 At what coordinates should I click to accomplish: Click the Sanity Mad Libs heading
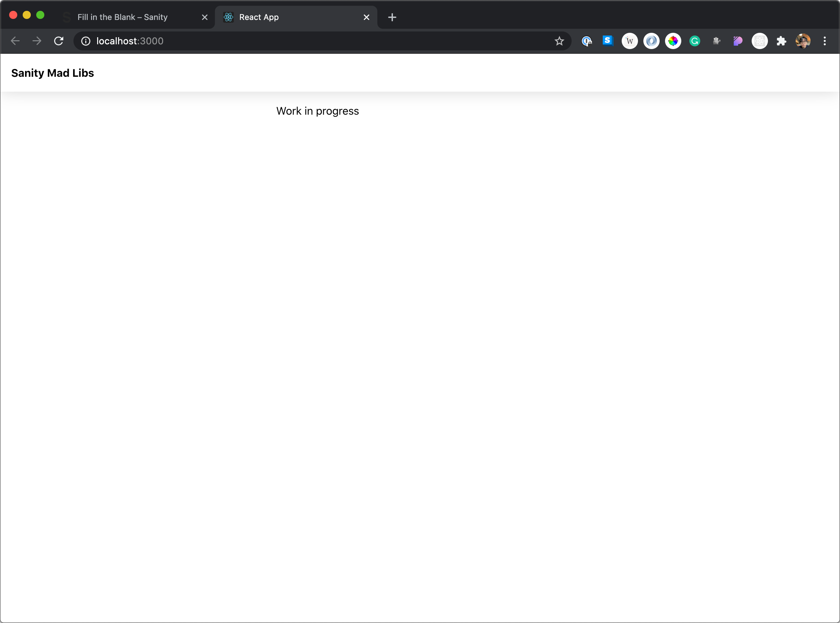click(52, 73)
